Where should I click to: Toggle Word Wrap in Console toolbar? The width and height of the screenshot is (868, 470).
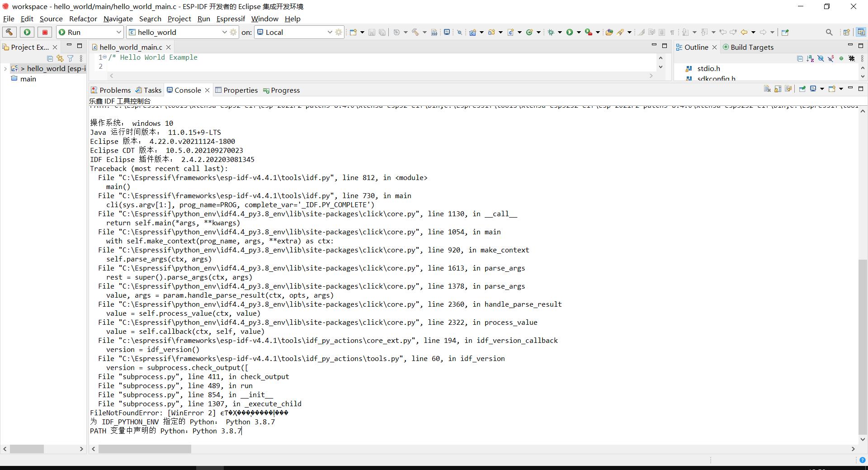tap(788, 89)
